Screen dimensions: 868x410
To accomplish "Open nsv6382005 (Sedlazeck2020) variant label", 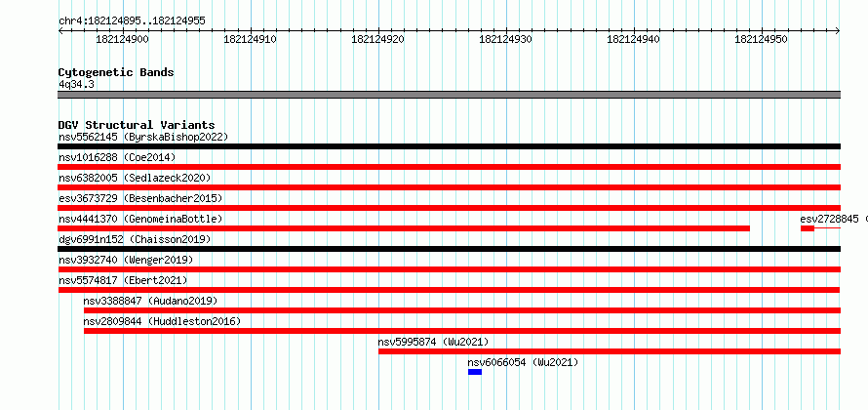I will click(x=135, y=178).
